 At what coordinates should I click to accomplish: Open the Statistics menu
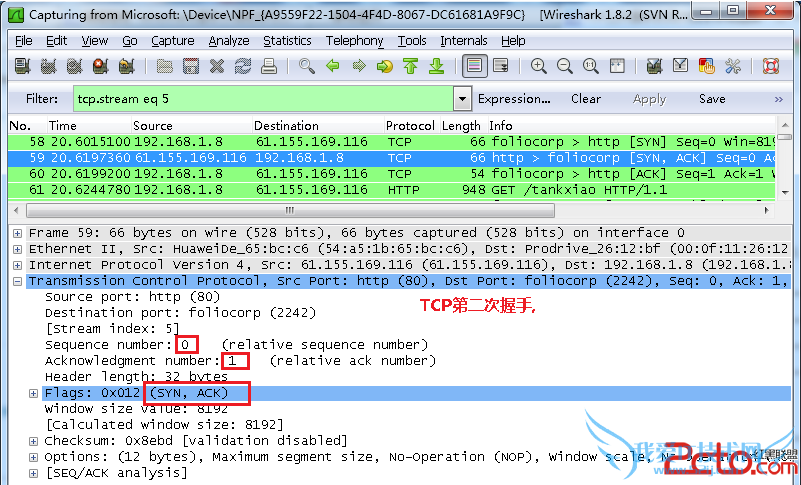(287, 40)
